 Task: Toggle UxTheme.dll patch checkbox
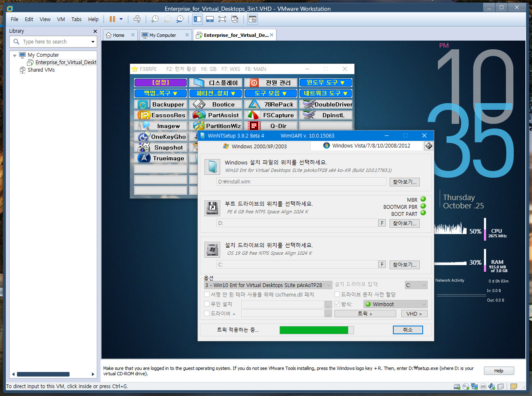coord(207,295)
